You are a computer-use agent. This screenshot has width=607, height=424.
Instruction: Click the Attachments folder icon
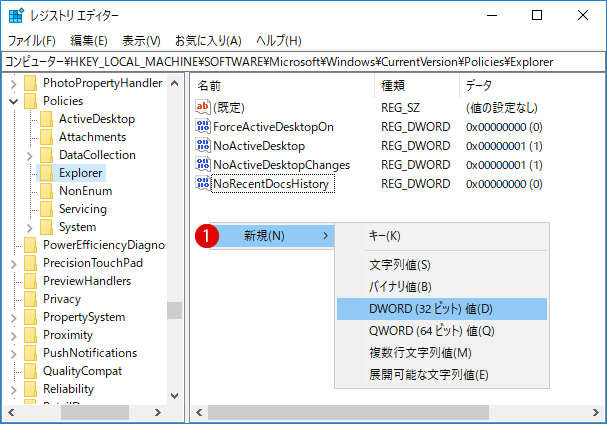(x=46, y=137)
